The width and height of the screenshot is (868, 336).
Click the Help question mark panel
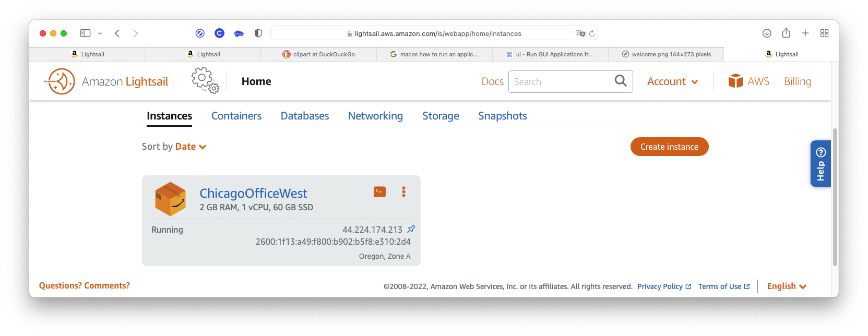[x=821, y=163]
